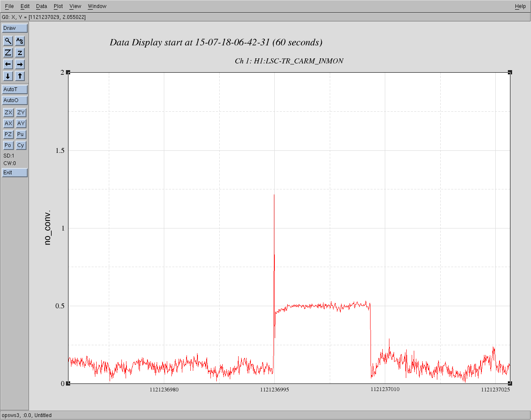Click the bottom-right graph corner handle
Viewport: 531px width, 420px height.
tap(510, 383)
